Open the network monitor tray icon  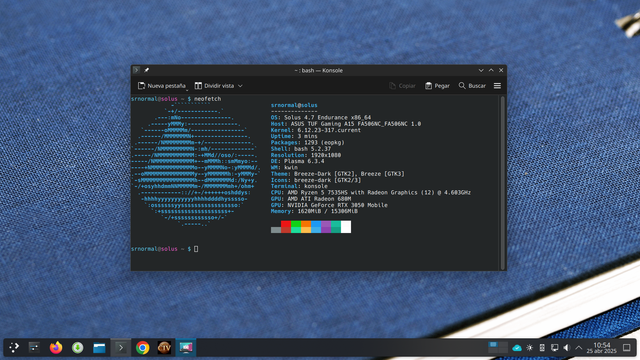tap(554, 348)
